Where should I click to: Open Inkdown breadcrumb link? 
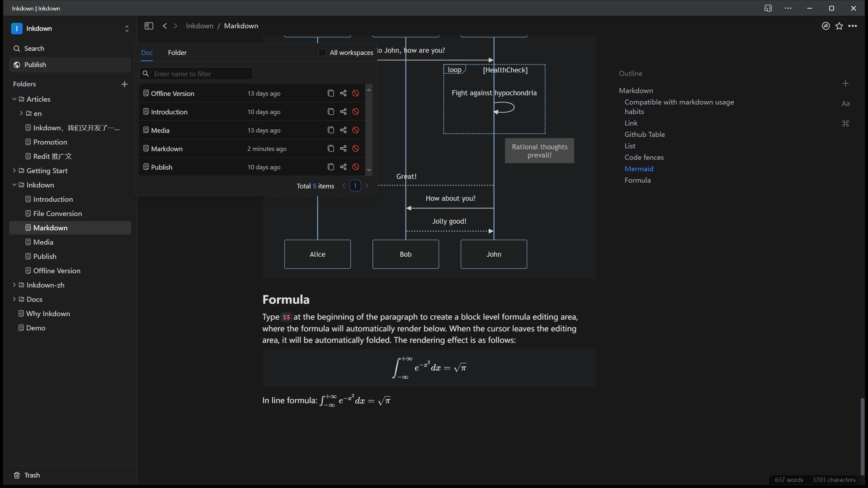(200, 26)
